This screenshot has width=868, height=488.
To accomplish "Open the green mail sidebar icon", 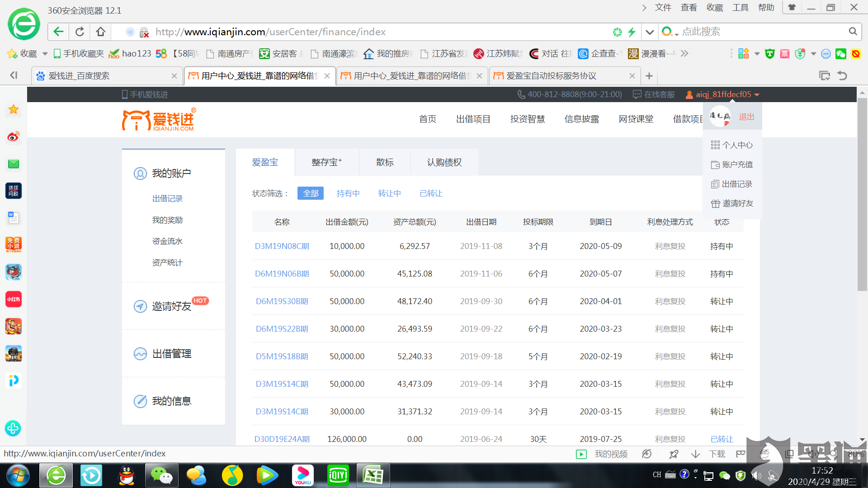I will pyautogui.click(x=14, y=164).
